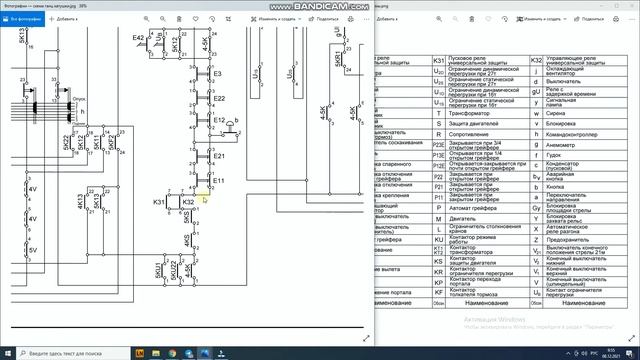Delete the photo in right window
Image resolution: width=640 pixels, height=360 pixels.
[471, 19]
